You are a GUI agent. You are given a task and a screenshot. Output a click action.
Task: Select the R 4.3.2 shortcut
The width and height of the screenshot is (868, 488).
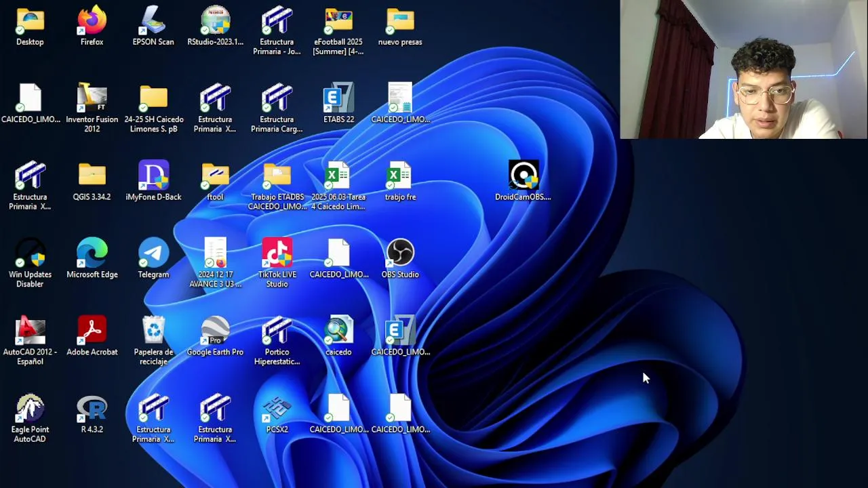[x=92, y=409]
